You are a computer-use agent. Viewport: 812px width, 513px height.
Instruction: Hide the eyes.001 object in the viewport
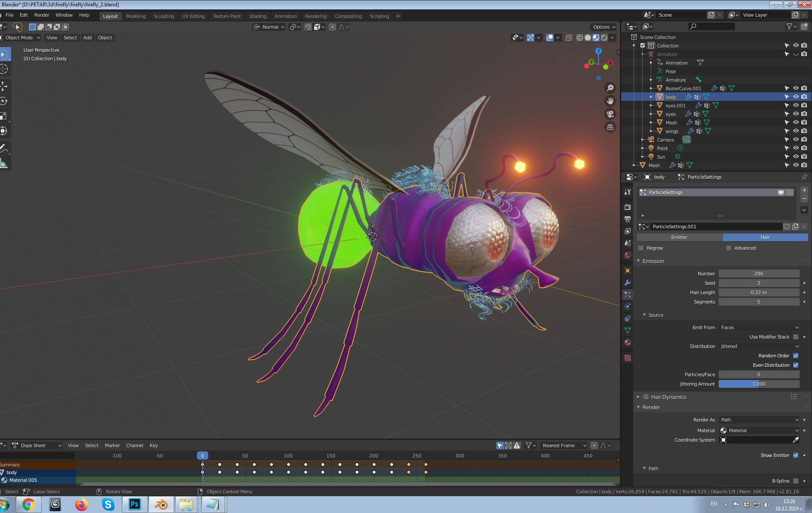(796, 105)
